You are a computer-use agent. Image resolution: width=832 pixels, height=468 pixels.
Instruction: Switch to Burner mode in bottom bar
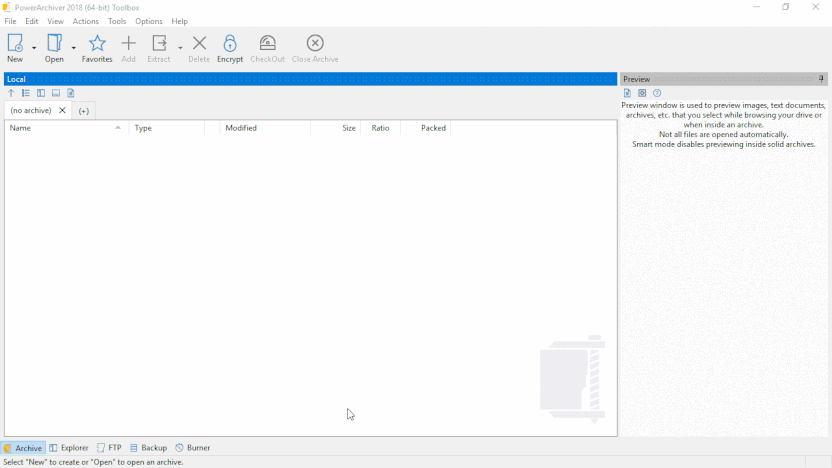pyautogui.click(x=193, y=448)
